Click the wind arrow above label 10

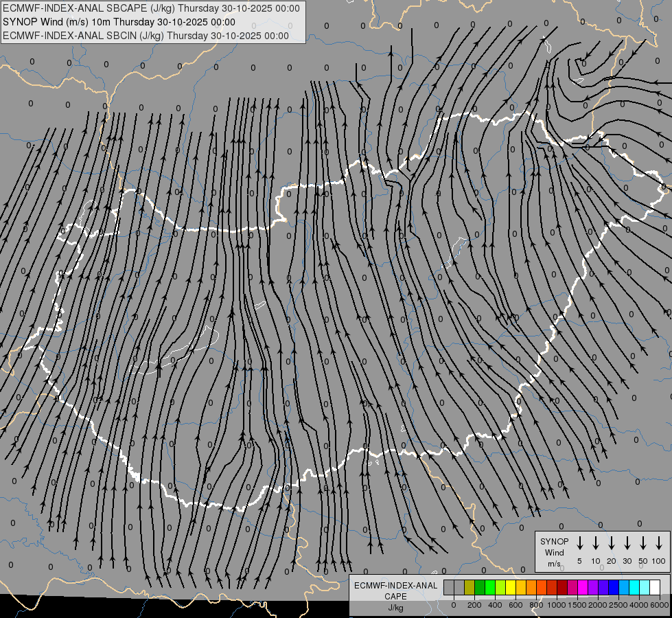click(x=596, y=543)
